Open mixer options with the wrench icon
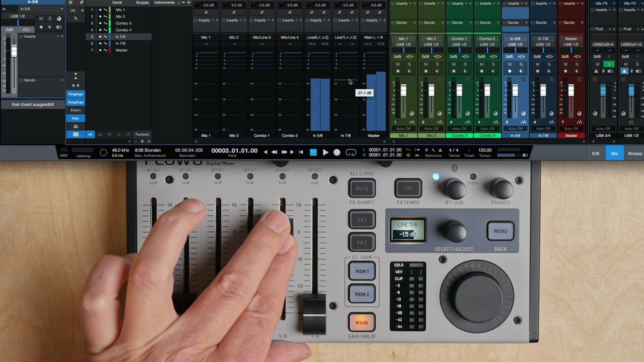 click(x=75, y=18)
